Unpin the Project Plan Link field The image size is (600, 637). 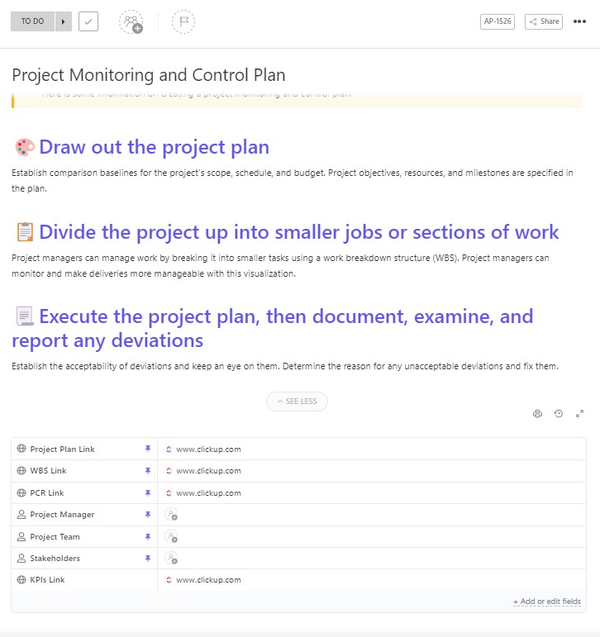tap(148, 448)
